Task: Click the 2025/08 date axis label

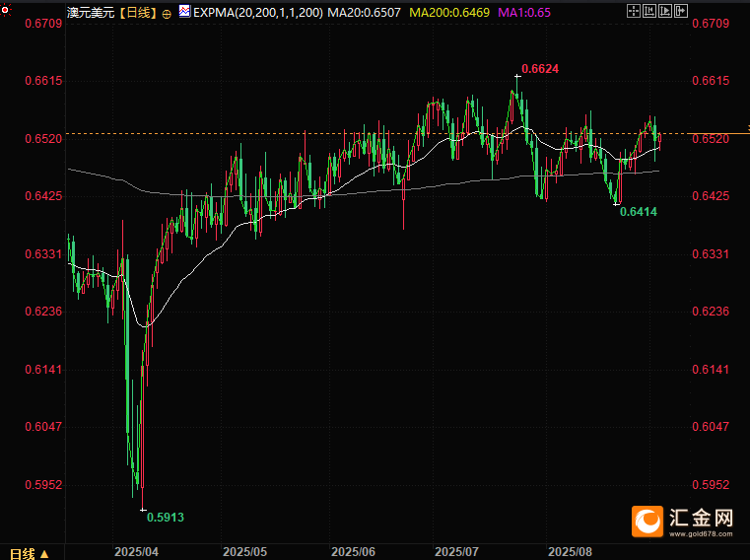Action: pyautogui.click(x=571, y=552)
